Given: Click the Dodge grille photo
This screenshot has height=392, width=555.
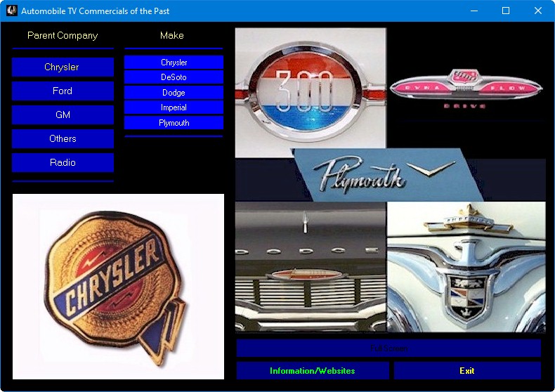Looking at the screenshot, I should pos(311,267).
